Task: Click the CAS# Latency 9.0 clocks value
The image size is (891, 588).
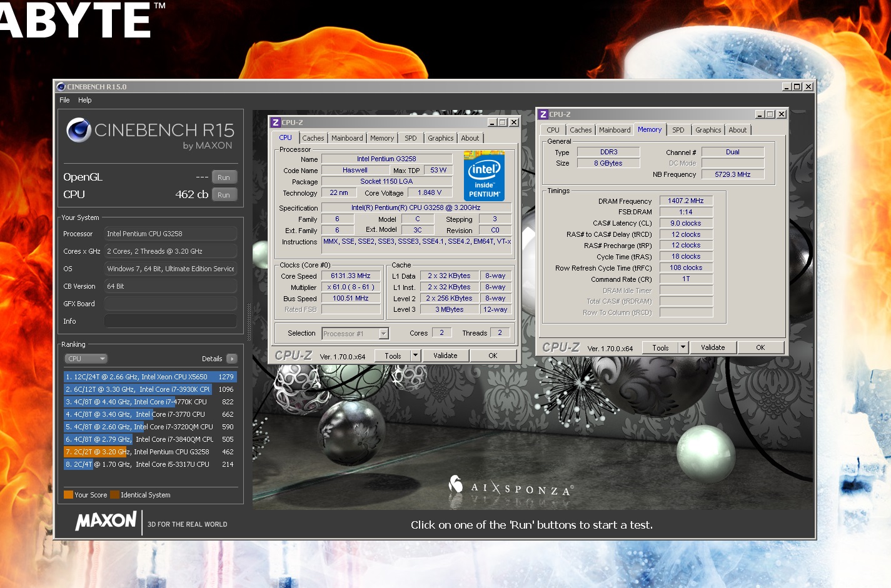Action: 686,223
